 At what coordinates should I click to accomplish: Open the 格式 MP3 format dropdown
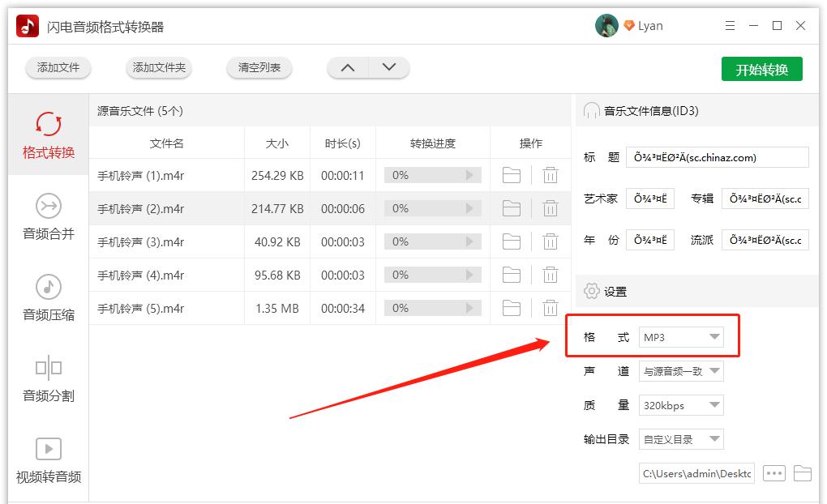[x=681, y=337]
